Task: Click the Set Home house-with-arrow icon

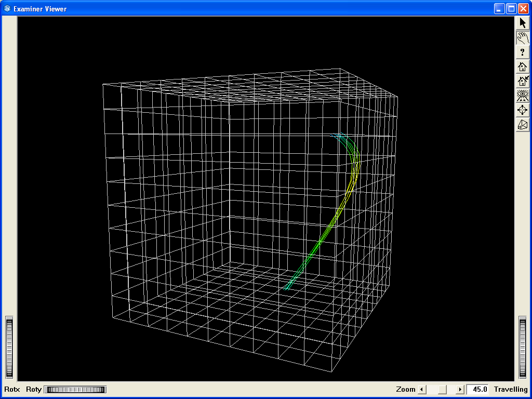Action: click(x=523, y=81)
